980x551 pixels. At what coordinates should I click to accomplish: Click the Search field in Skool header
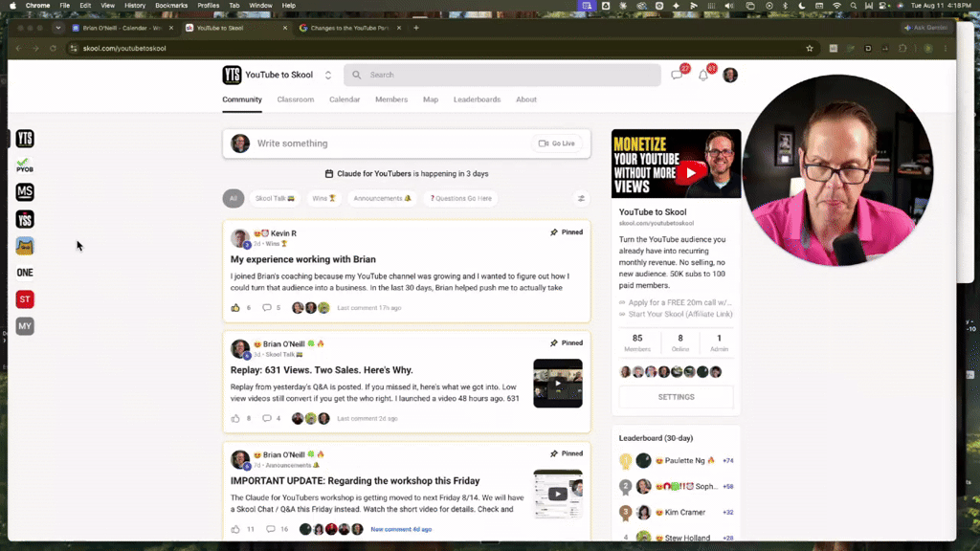[501, 75]
